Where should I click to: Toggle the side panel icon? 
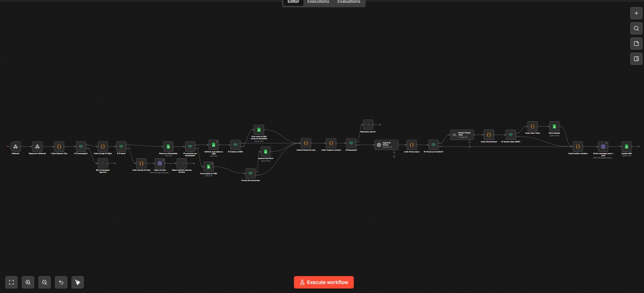point(636,59)
